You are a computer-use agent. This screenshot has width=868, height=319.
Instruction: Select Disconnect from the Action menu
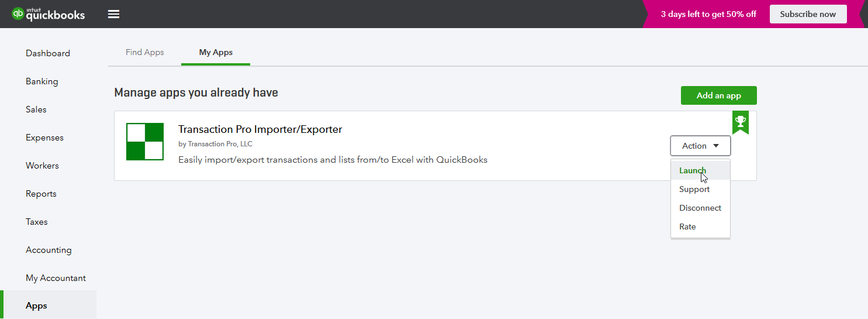(700, 208)
